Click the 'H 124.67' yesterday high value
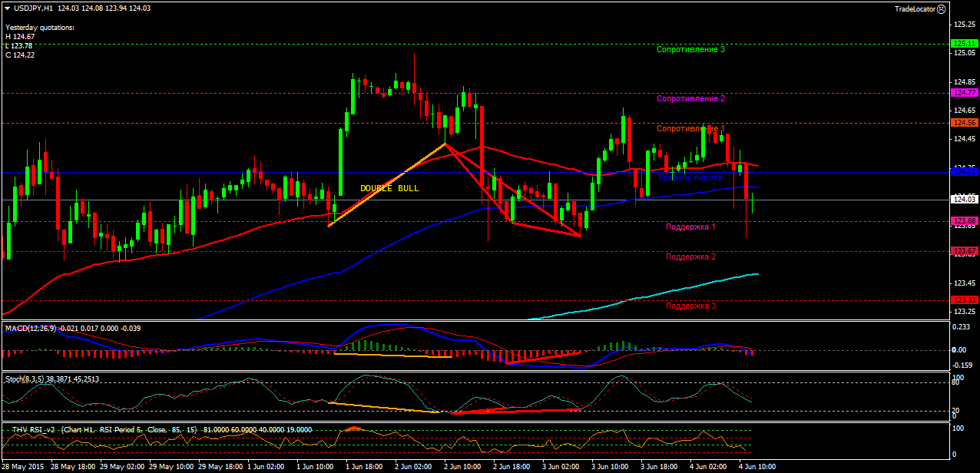Viewport: 980px width, 473px height. coord(20,36)
